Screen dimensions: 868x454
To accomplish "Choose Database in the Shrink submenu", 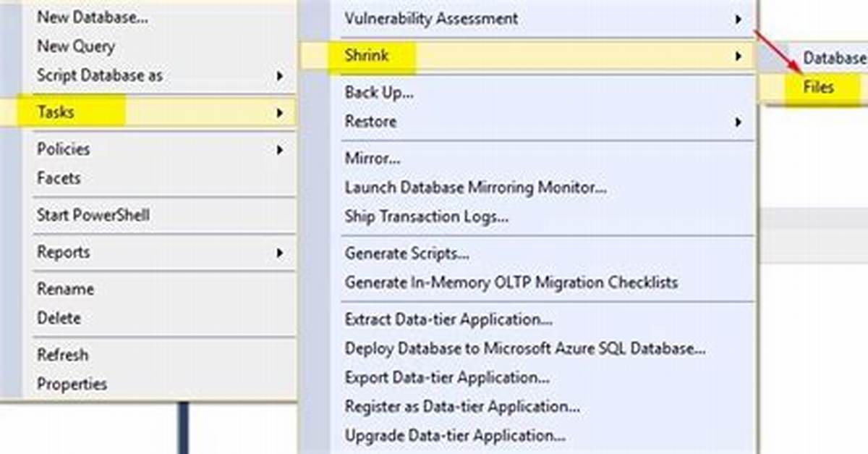I will point(835,58).
